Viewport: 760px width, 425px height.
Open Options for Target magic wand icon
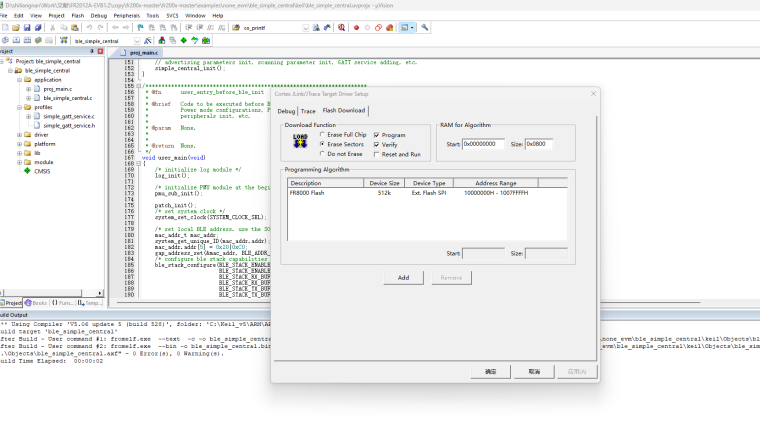[148, 41]
